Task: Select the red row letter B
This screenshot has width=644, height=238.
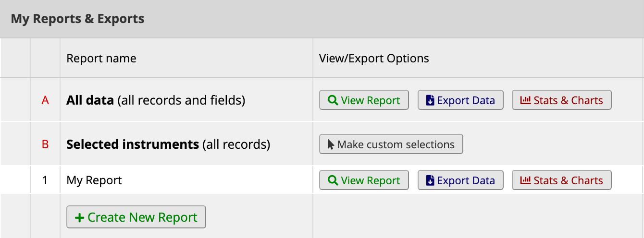Action: (45, 144)
